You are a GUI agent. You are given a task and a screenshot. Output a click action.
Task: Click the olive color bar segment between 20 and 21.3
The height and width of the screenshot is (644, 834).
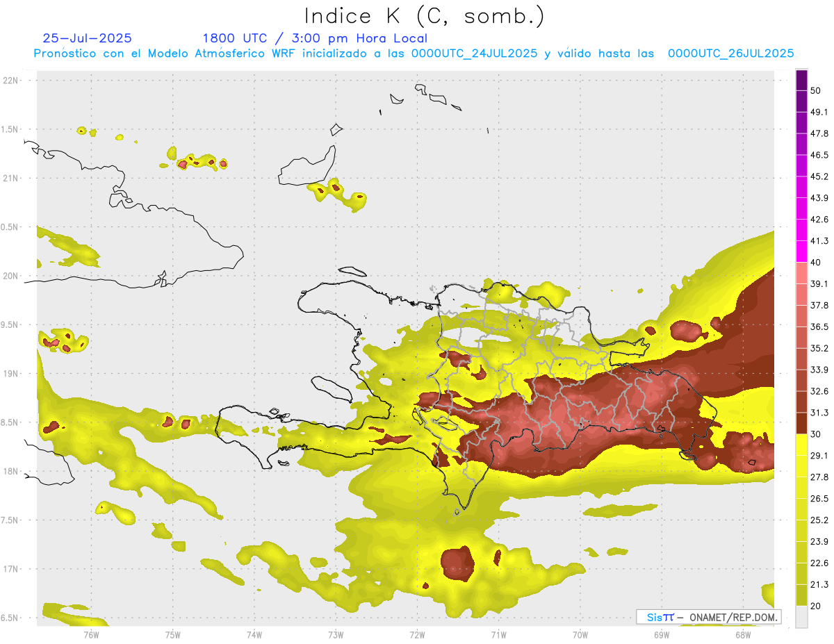click(801, 595)
